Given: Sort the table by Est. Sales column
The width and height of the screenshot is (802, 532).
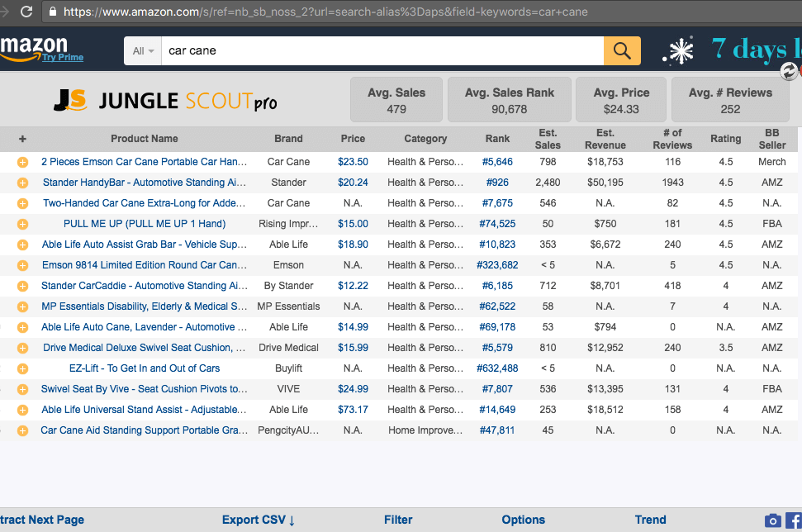Looking at the screenshot, I should tap(548, 139).
